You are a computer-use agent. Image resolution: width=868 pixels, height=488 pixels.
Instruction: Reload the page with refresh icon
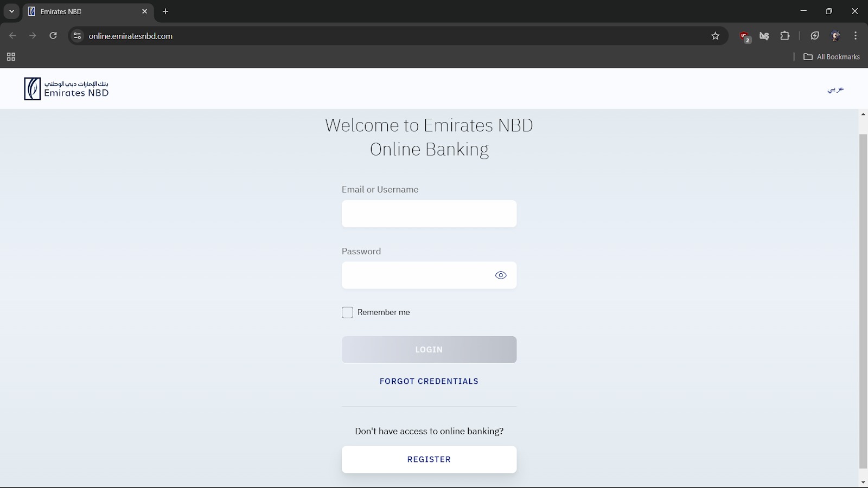(x=53, y=36)
